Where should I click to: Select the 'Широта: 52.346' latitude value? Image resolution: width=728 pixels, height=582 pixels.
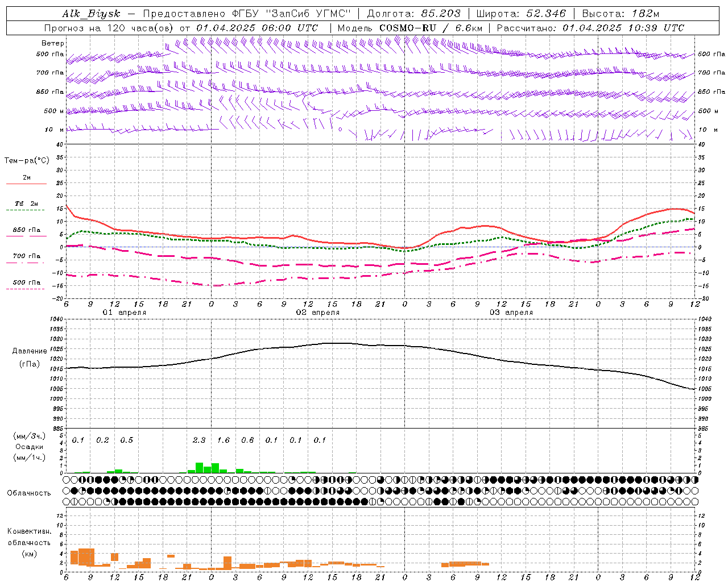click(521, 14)
